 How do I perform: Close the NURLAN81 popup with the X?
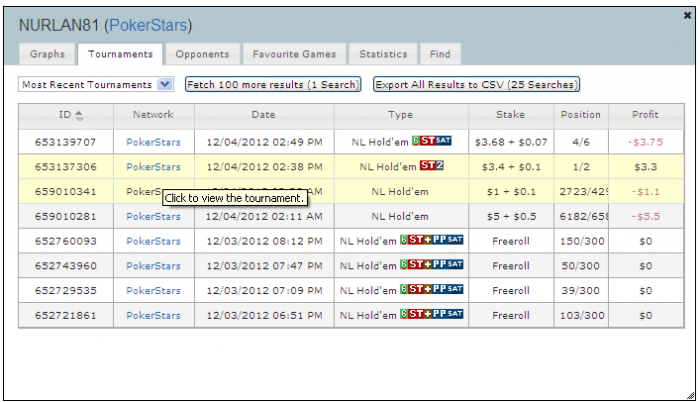[687, 16]
